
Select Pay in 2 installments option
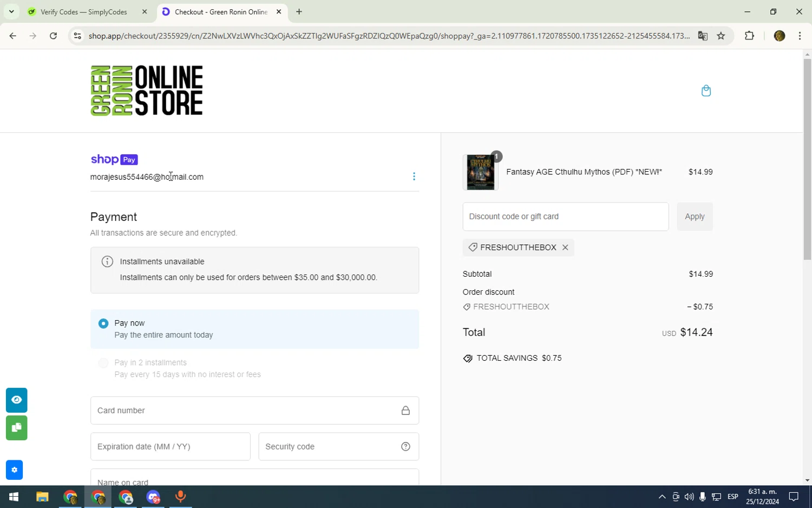click(103, 363)
